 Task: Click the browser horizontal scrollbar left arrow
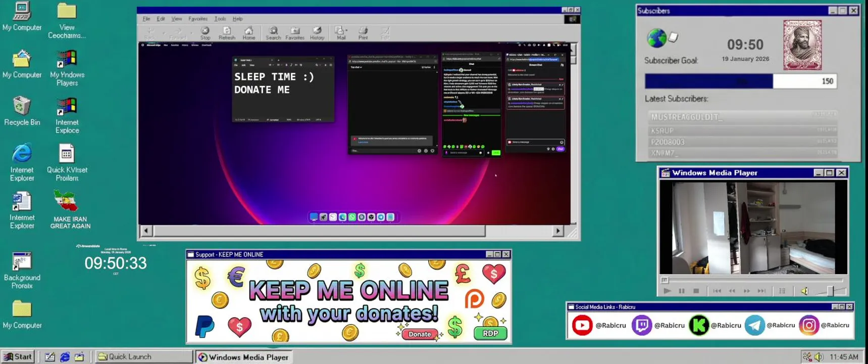click(x=146, y=231)
